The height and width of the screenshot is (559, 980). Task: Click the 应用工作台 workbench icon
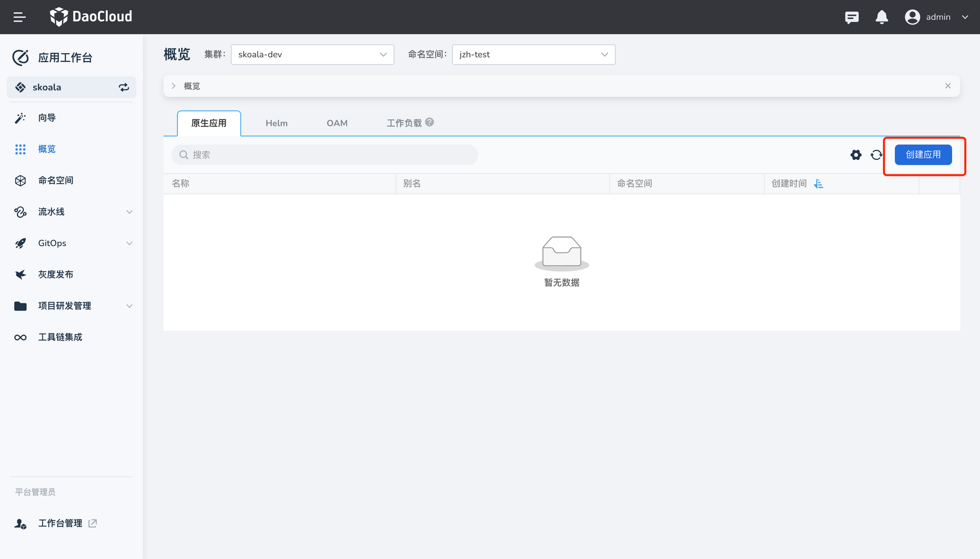21,57
